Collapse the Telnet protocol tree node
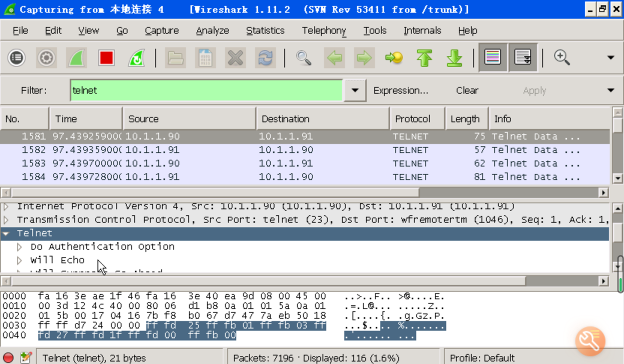This screenshot has width=624, height=364. pyautogui.click(x=6, y=233)
